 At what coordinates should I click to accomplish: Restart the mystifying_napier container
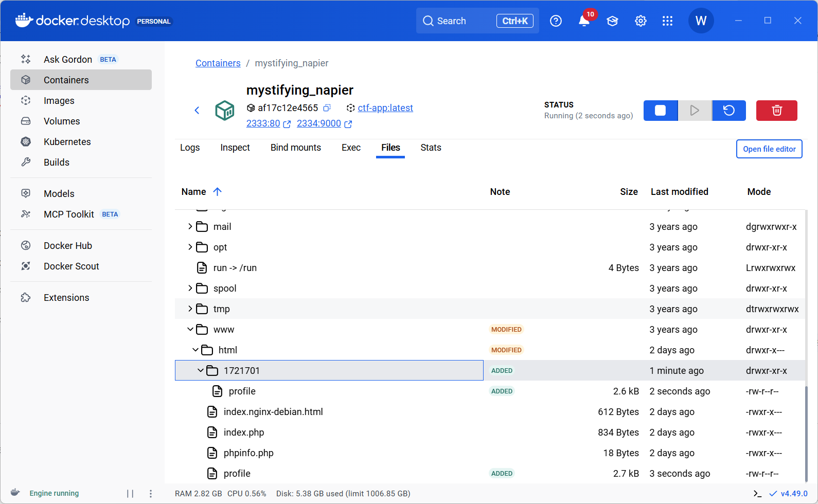(x=728, y=111)
